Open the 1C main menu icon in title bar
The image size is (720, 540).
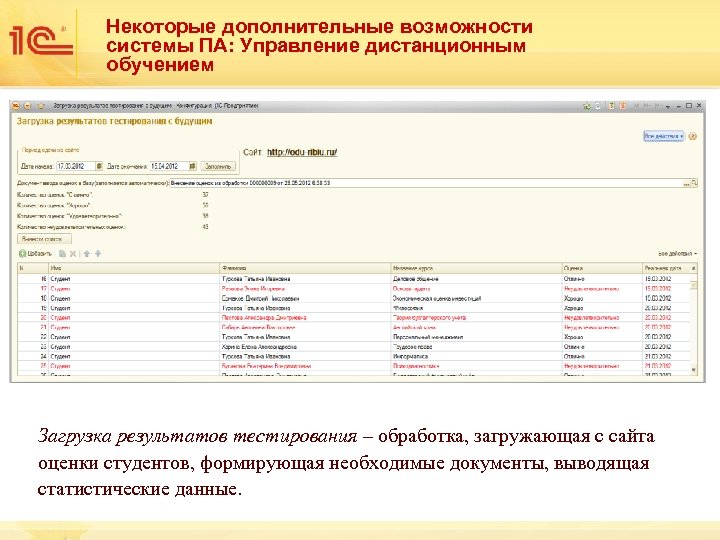16,106
